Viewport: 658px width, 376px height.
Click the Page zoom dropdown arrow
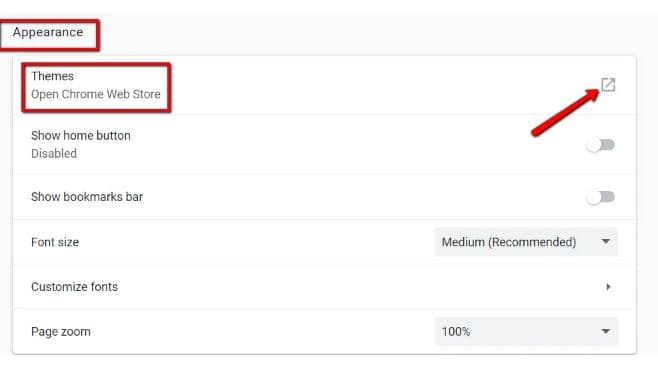point(606,332)
